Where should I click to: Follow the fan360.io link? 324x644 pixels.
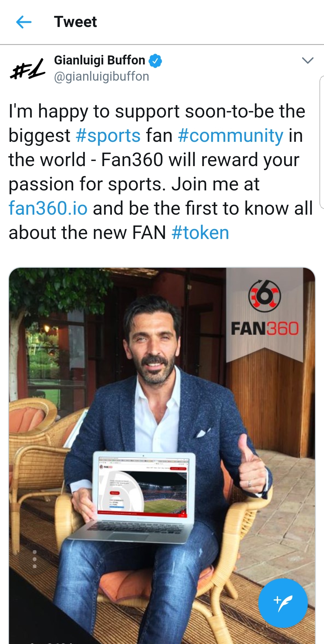pos(48,208)
